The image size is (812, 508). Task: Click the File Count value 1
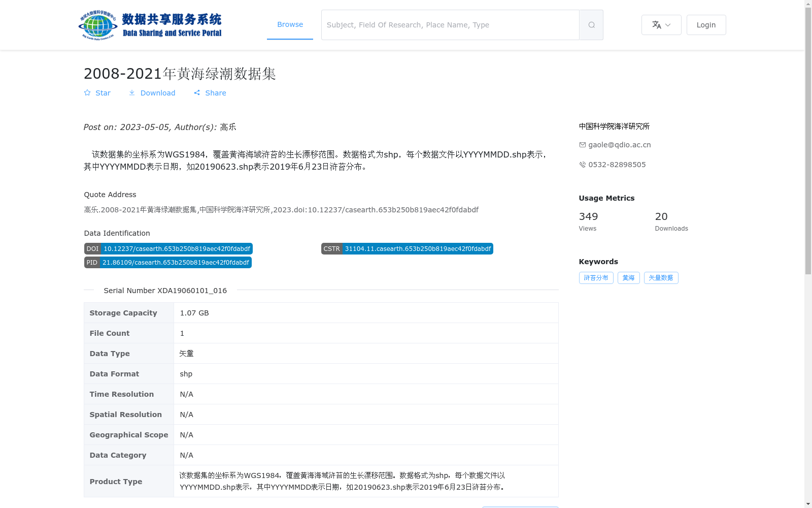coord(182,333)
